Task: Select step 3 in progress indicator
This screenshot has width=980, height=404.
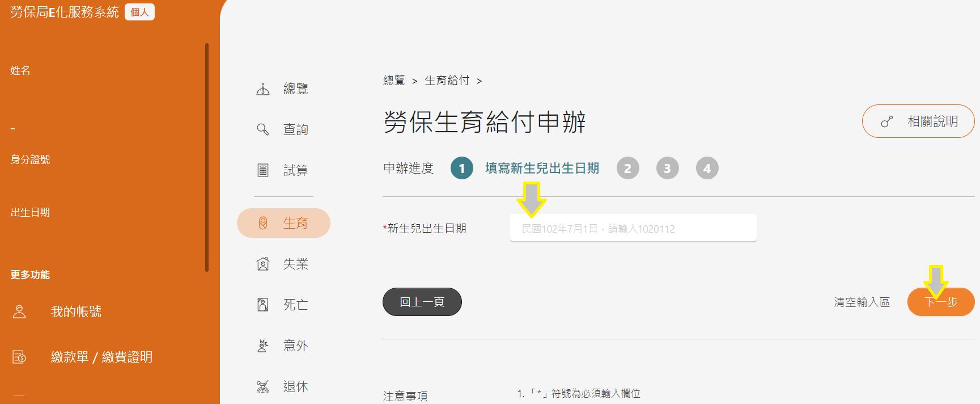Action: pyautogui.click(x=667, y=168)
